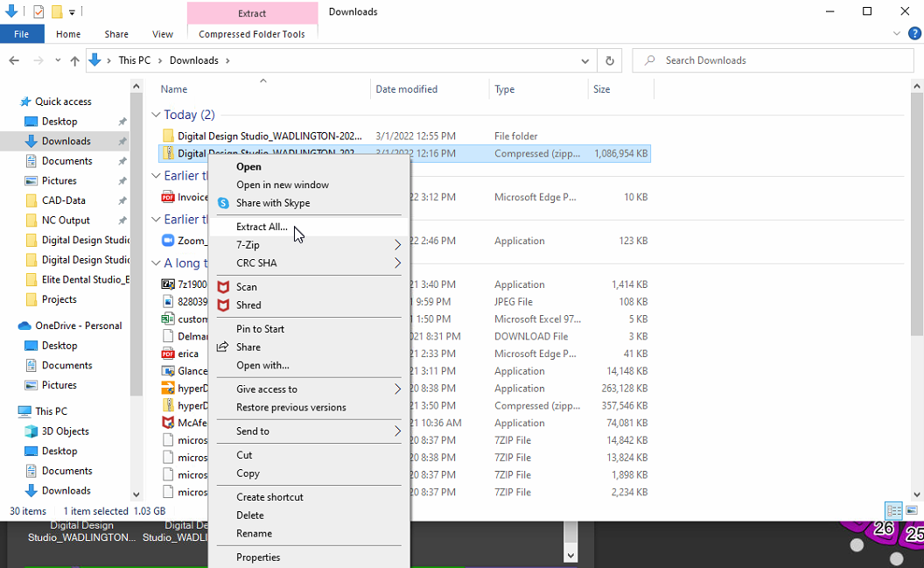Open the Recent locations dropdown arrow

tap(57, 60)
